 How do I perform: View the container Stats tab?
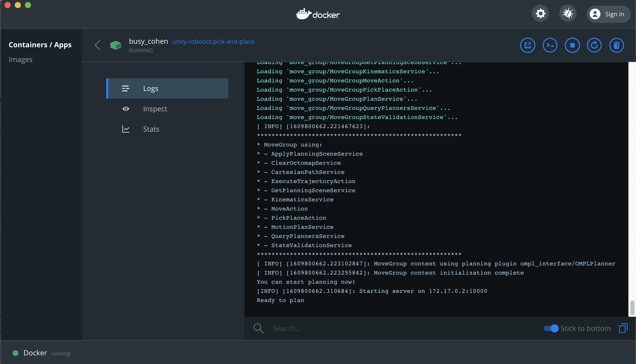tap(151, 129)
